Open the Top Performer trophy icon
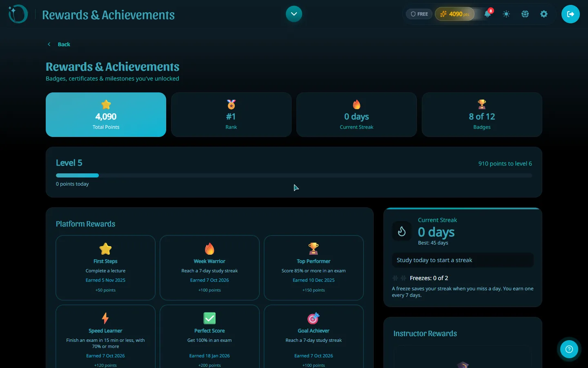The width and height of the screenshot is (588, 368). pyautogui.click(x=314, y=249)
